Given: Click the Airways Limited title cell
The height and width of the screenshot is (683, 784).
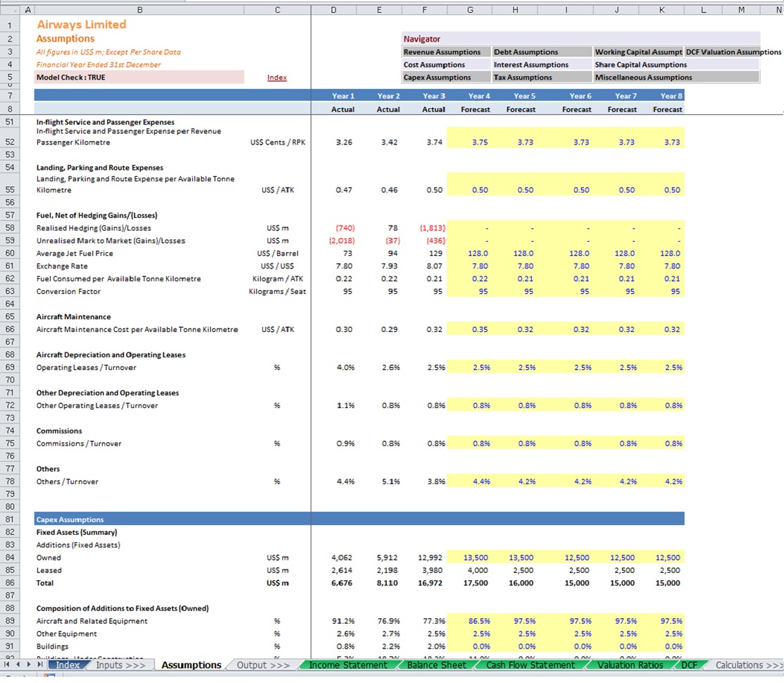Looking at the screenshot, I should tap(82, 25).
